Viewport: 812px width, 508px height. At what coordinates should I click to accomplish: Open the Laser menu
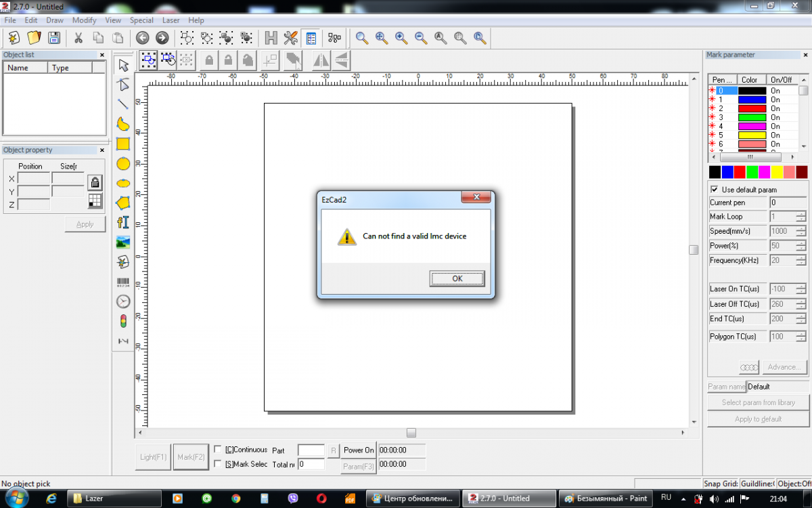pyautogui.click(x=171, y=20)
